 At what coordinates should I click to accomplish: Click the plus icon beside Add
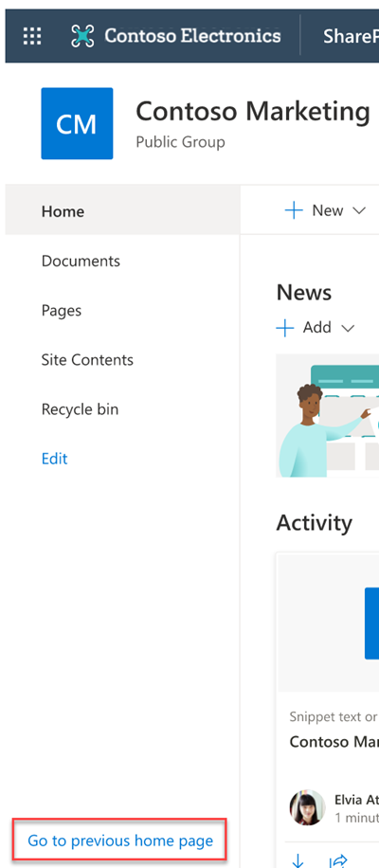tap(284, 328)
